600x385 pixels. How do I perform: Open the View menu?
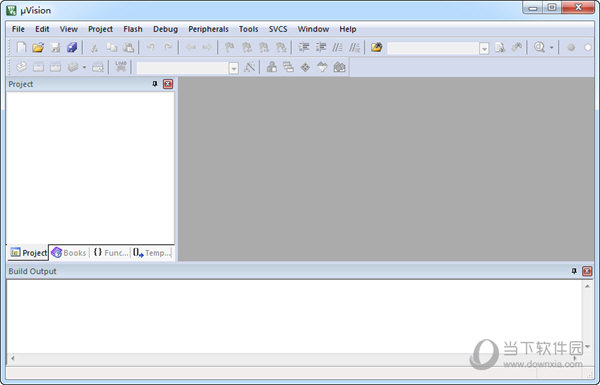pyautogui.click(x=68, y=29)
